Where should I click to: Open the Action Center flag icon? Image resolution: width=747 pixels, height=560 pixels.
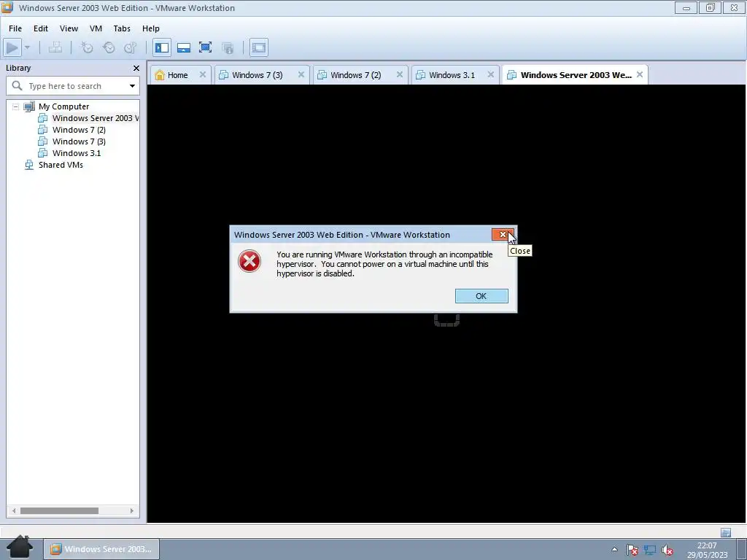pos(632,550)
